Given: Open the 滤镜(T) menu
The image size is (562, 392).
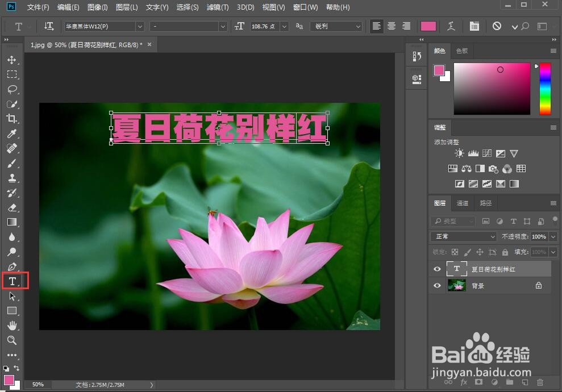Looking at the screenshot, I should (x=218, y=7).
